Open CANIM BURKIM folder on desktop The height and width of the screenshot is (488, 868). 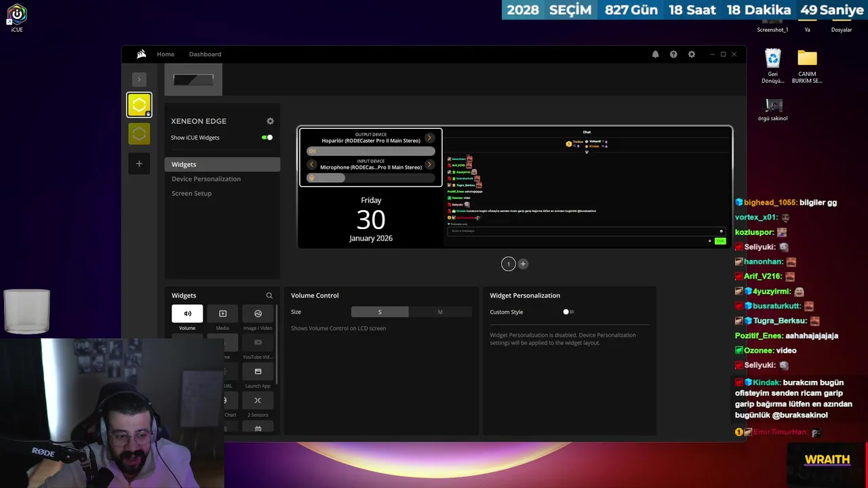(807, 66)
